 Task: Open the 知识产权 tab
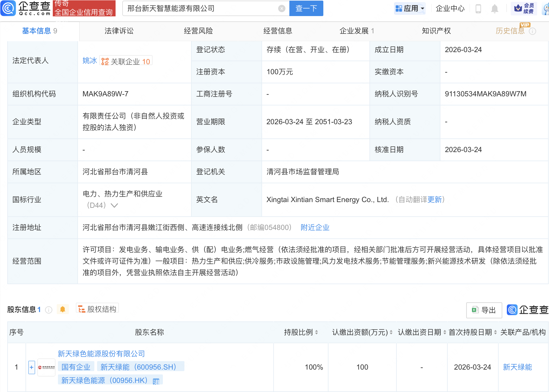436,31
